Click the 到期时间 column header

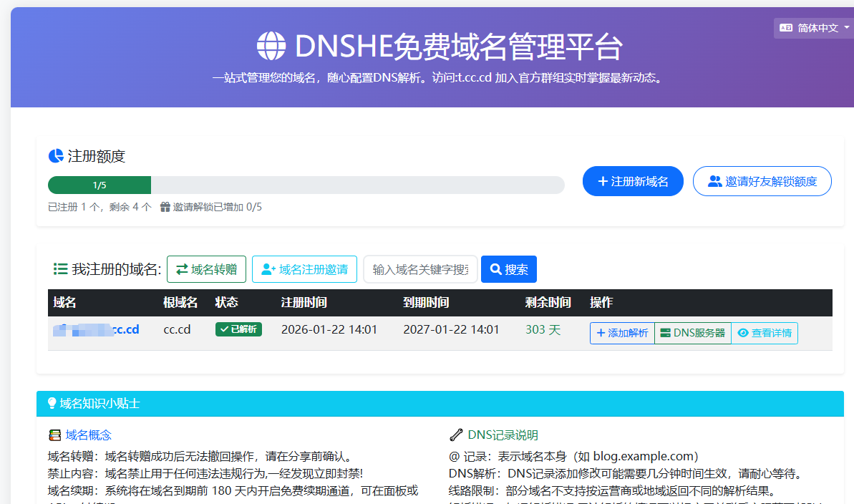(x=426, y=302)
